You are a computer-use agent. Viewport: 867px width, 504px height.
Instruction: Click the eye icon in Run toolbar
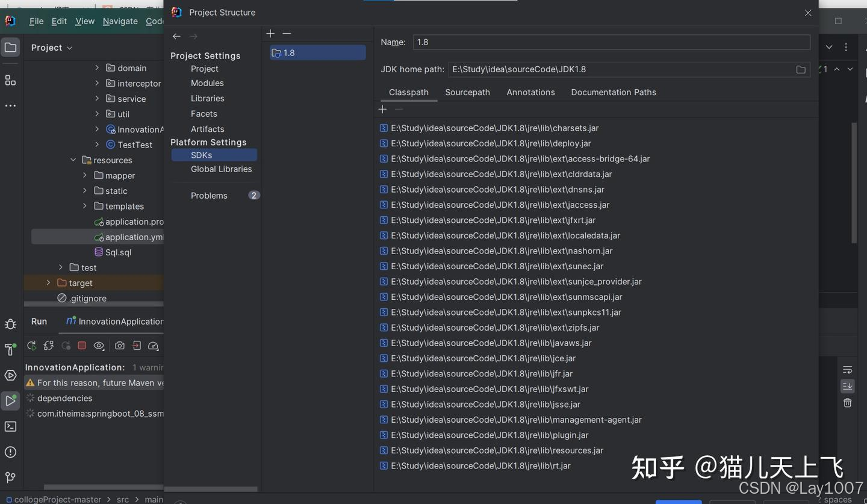click(x=99, y=346)
